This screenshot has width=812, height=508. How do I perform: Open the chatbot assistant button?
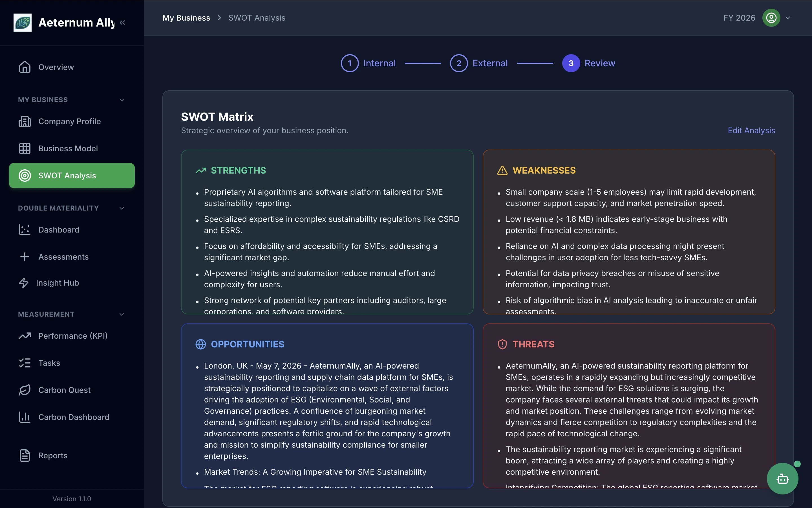click(x=782, y=478)
